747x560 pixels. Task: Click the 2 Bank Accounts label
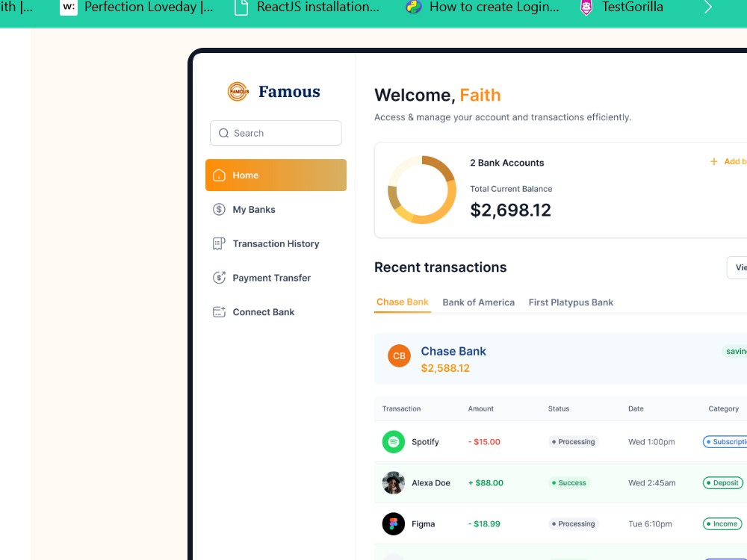pos(507,163)
